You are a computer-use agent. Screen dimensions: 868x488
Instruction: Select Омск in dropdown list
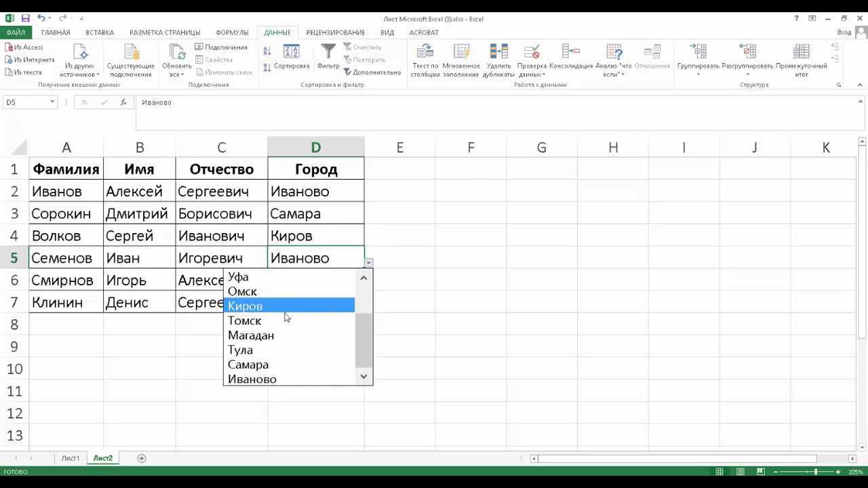tap(290, 291)
